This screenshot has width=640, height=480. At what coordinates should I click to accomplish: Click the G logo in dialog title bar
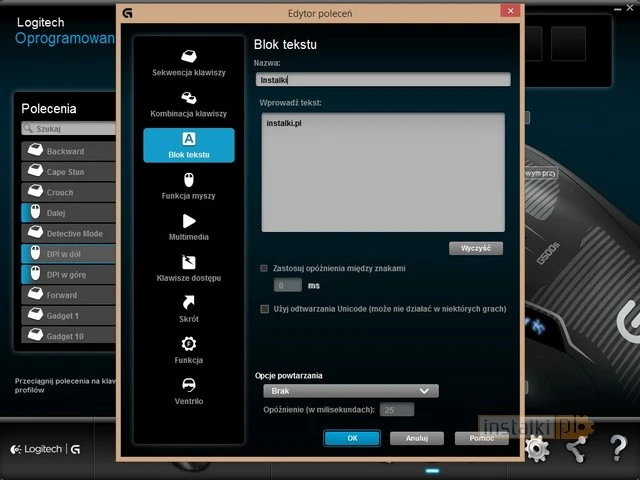point(127,13)
